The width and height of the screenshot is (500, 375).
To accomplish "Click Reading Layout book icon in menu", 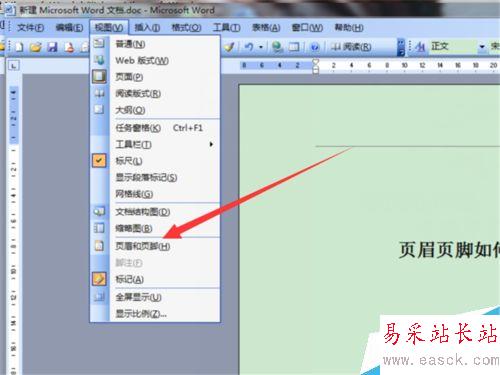I will 99,93.
